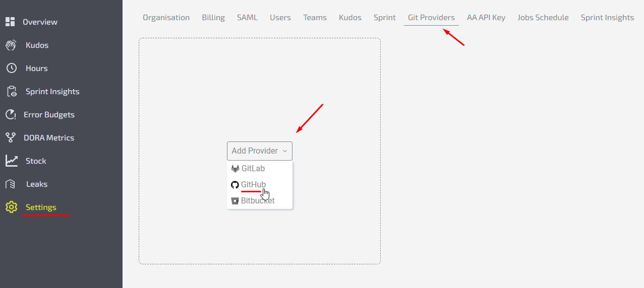Image resolution: width=644 pixels, height=288 pixels.
Task: Click the Hours clock icon
Action: tap(11, 68)
